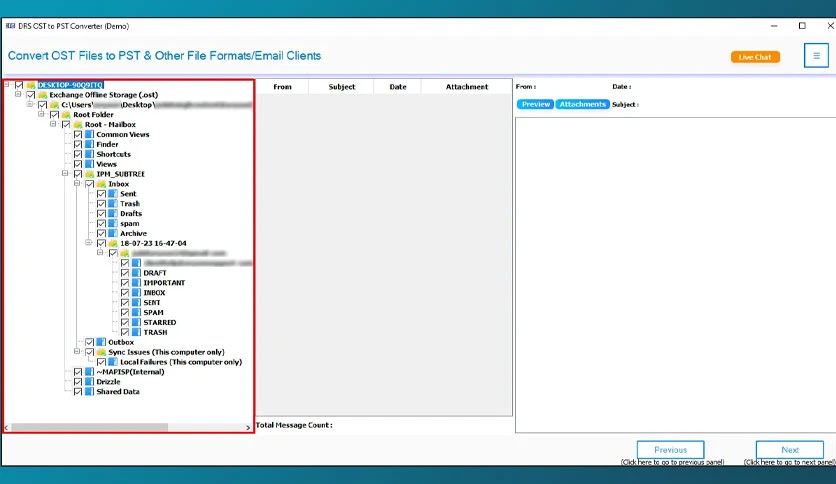Click the Root Folder folder icon
Viewport: 836px width, 484px height.
coord(67,115)
